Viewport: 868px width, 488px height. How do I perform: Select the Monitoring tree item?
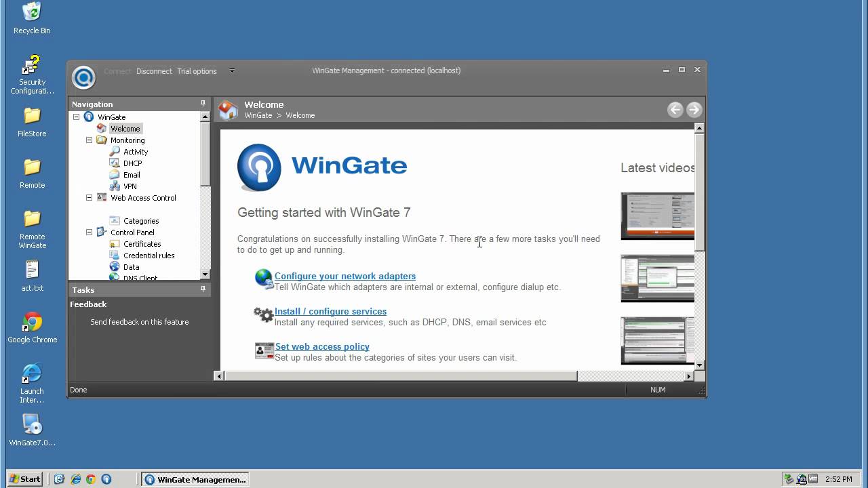point(127,140)
